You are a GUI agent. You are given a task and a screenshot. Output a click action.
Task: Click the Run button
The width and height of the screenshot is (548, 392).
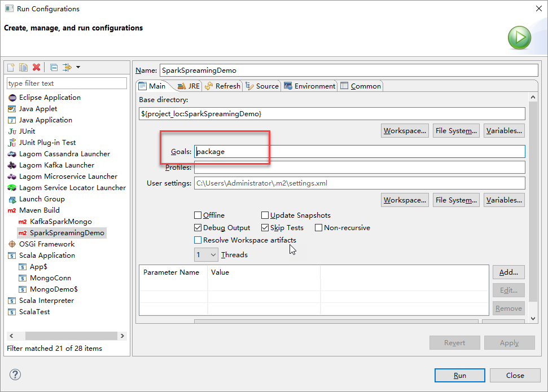[459, 375]
